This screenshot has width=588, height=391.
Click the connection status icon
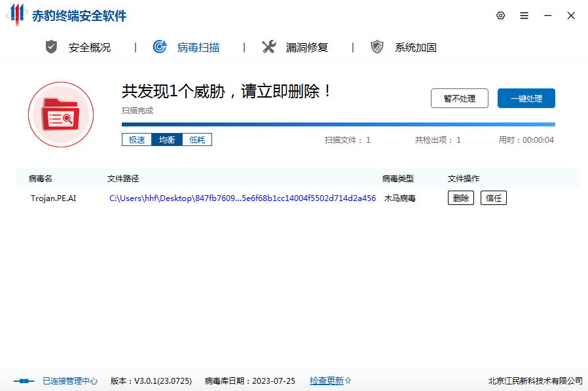click(x=24, y=381)
